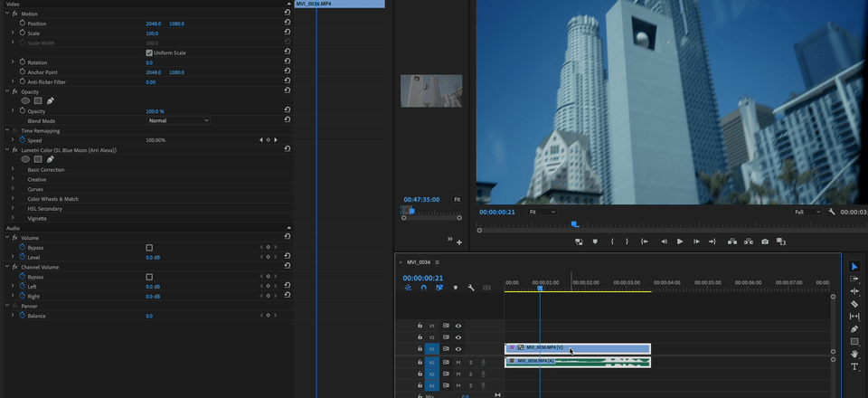The width and height of the screenshot is (868, 398).
Task: Open the Fit zoom dropdown in Program Monitor
Action: pos(542,212)
